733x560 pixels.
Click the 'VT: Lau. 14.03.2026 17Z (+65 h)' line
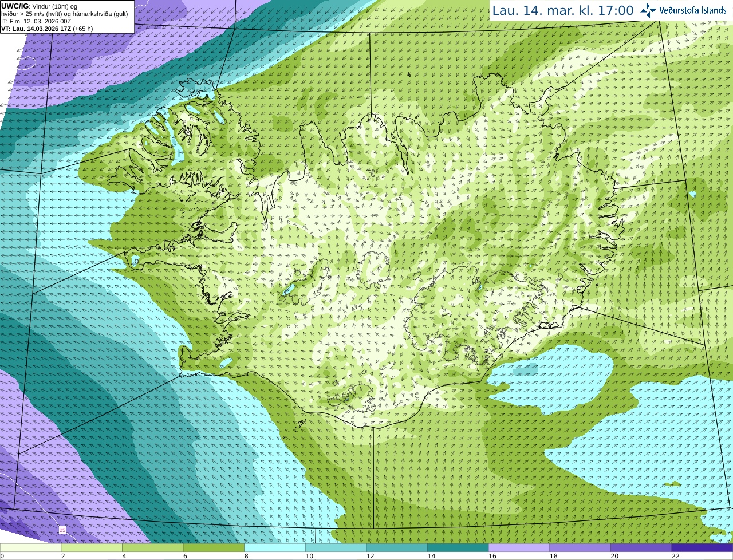tap(47, 29)
